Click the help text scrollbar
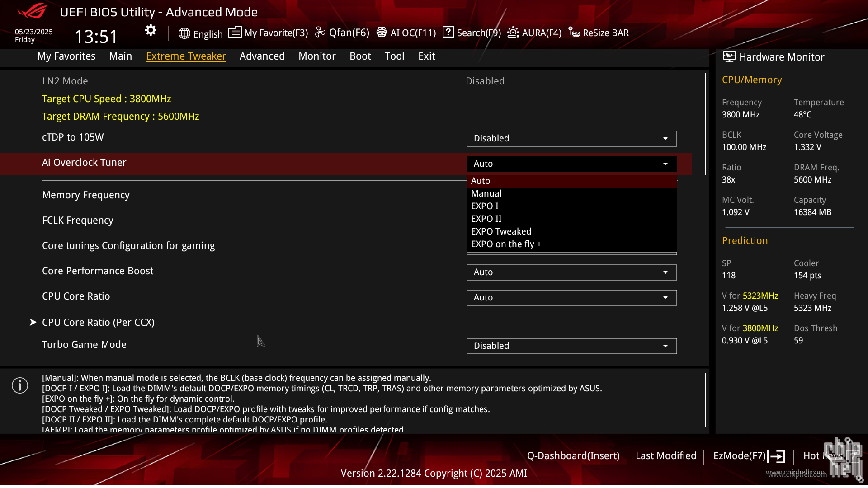The height and width of the screenshot is (488, 868). (x=705, y=400)
